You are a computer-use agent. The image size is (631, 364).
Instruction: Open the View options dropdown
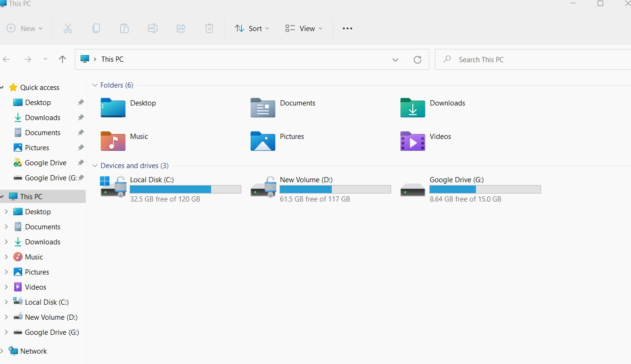click(304, 29)
